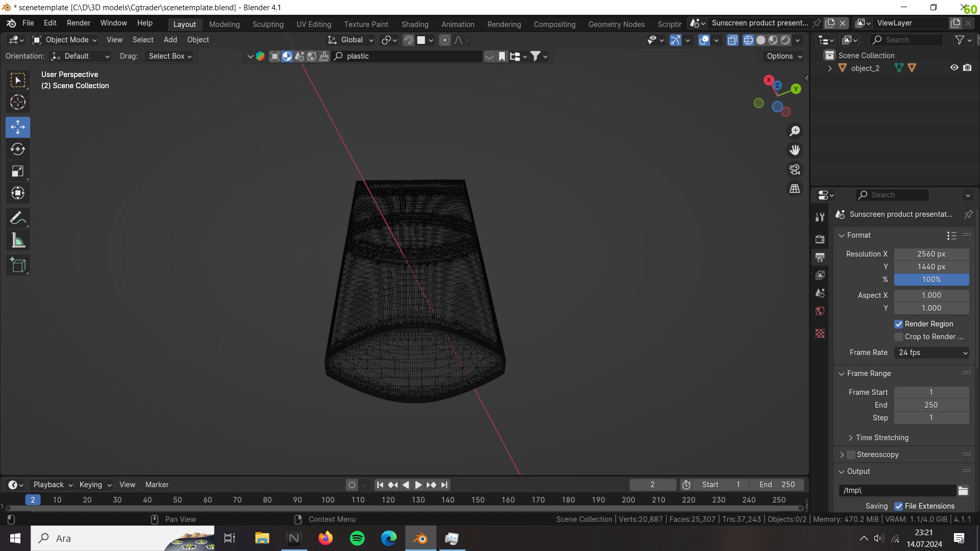Select the Cursor tool in the toolbar
This screenshot has height=551, width=980.
tap(18, 103)
